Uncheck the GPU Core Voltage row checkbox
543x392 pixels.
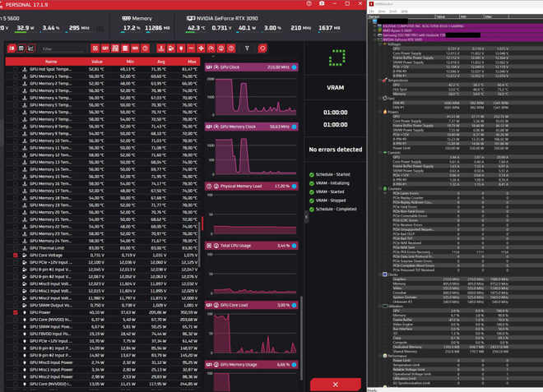(x=16, y=255)
